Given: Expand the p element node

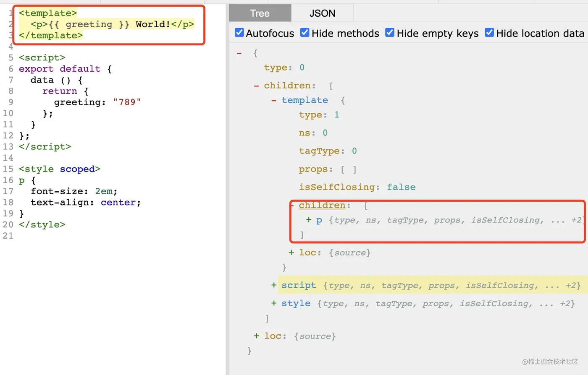Looking at the screenshot, I should tap(309, 220).
